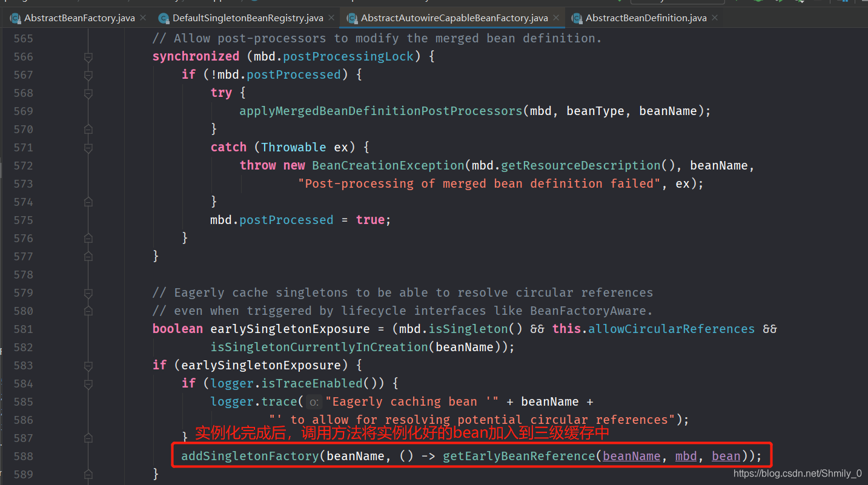Click line number 565 in the gutter
Screen dimensions: 868x485
tap(23, 38)
